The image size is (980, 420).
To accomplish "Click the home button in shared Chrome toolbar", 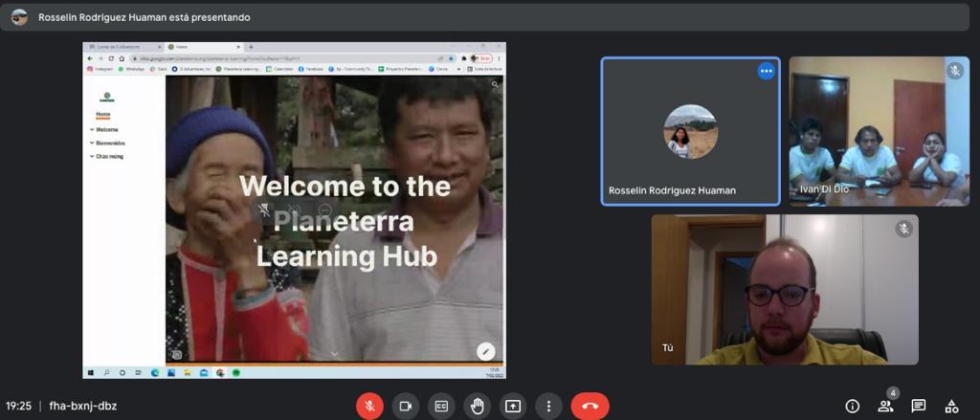I will coord(122,58).
